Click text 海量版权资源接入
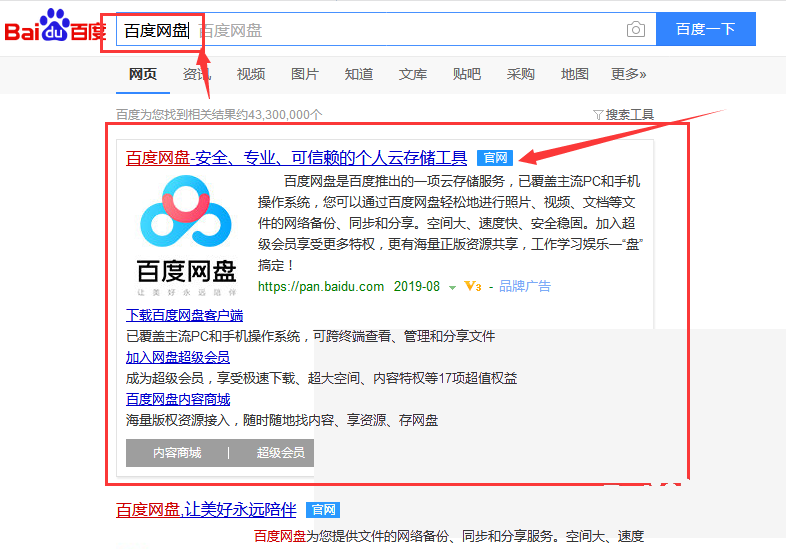This screenshot has width=786, height=549. point(178,420)
